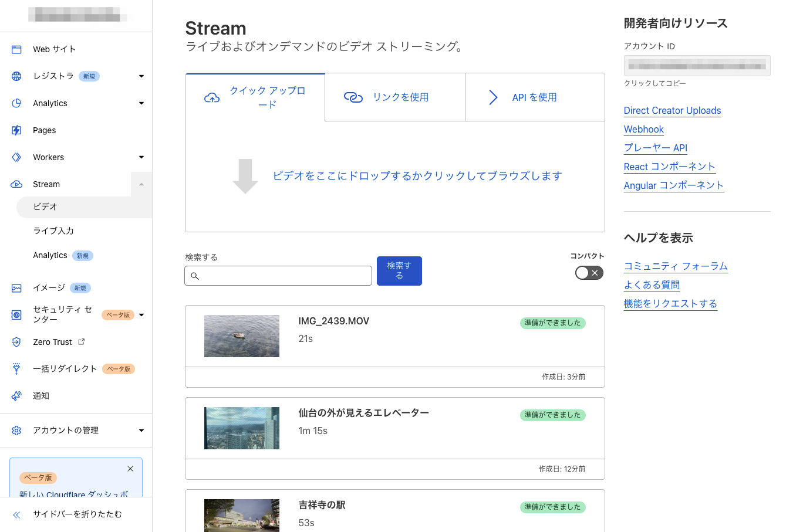Select the Stream cloud icon
The width and height of the screenshot is (803, 532).
(x=16, y=184)
